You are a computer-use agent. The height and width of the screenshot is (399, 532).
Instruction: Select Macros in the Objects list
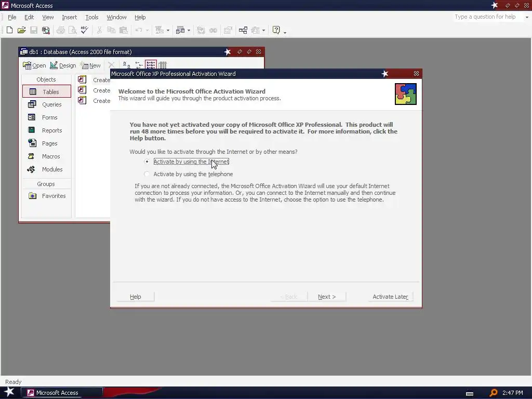47,156
